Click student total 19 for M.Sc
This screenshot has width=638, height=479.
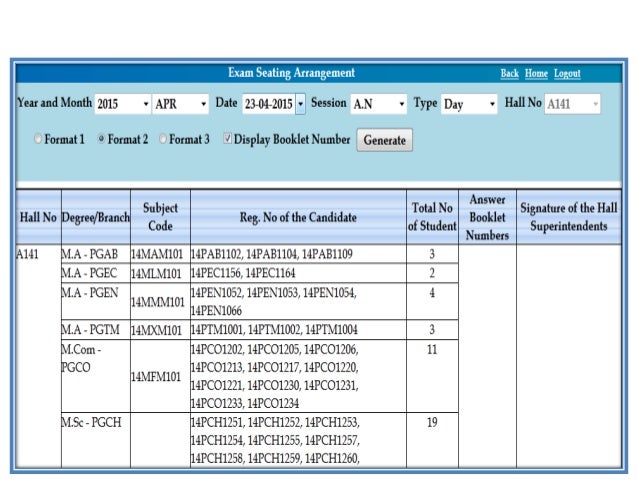point(432,440)
